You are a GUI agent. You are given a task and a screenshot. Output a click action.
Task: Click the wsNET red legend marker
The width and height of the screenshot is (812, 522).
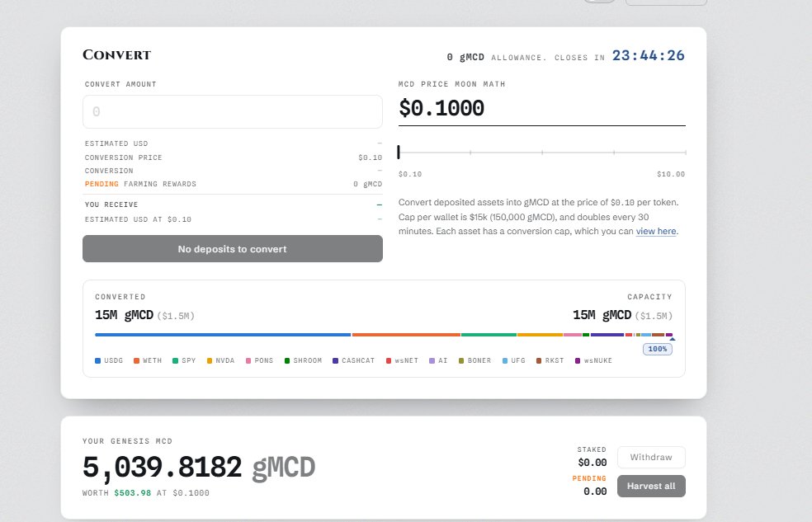[x=389, y=360]
